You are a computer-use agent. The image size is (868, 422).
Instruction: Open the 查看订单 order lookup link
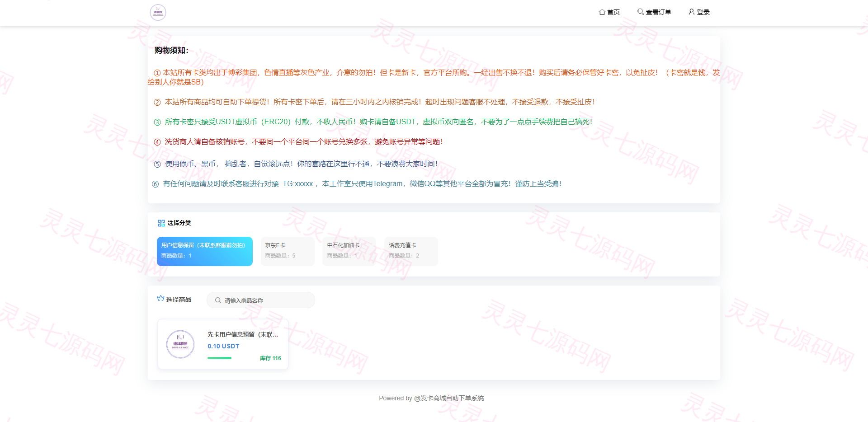click(x=654, y=12)
